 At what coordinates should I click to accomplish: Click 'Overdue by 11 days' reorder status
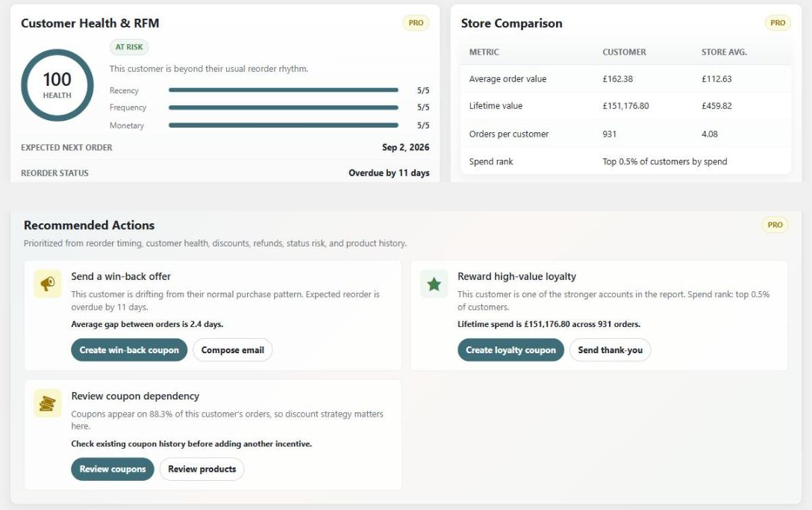(389, 172)
